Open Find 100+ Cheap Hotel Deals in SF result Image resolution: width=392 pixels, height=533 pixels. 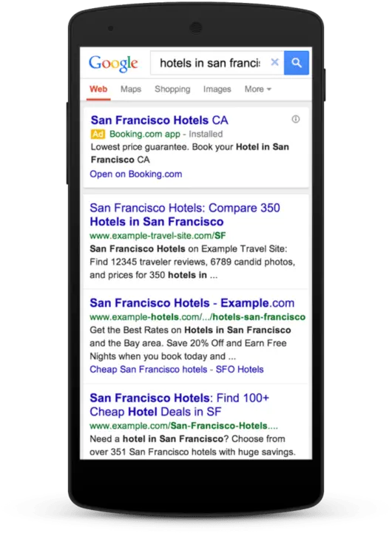click(x=179, y=404)
